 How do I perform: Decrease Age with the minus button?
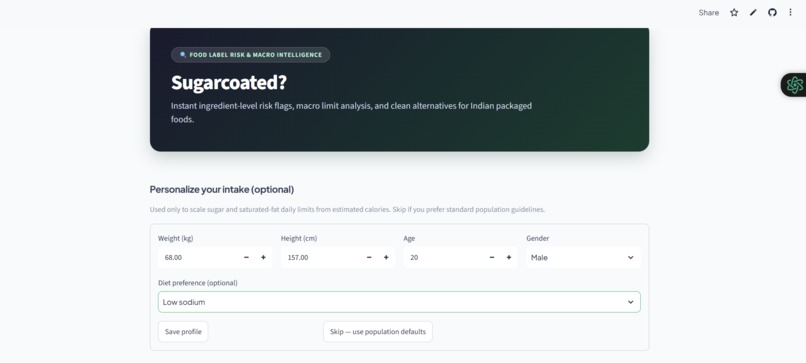491,257
